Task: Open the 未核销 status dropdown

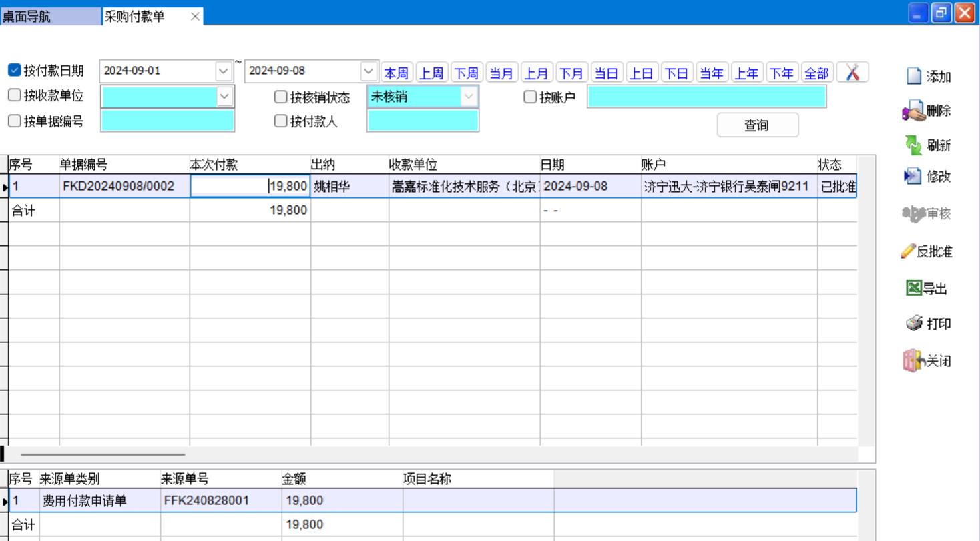Action: point(469,97)
